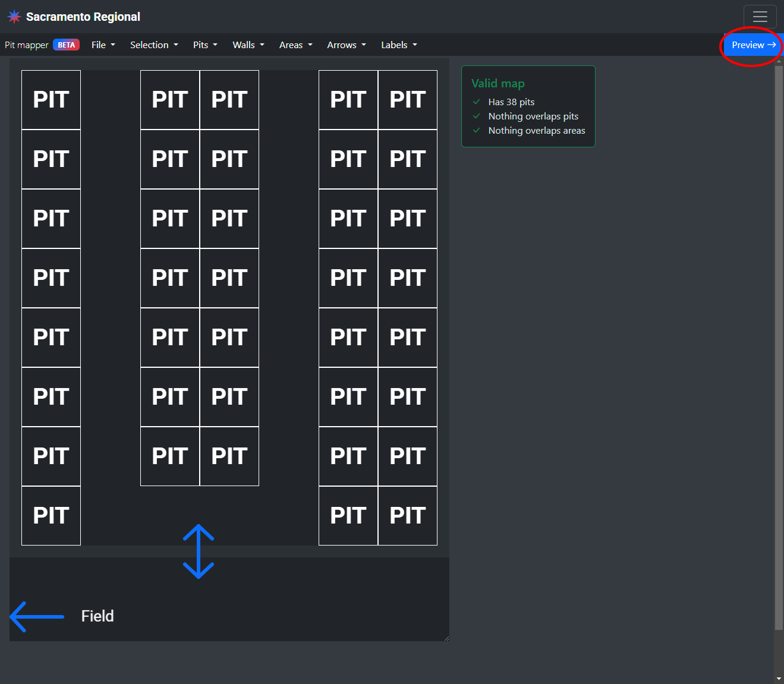784x684 pixels.
Task: Click the Sacramento Regional title link
Action: [x=83, y=17]
